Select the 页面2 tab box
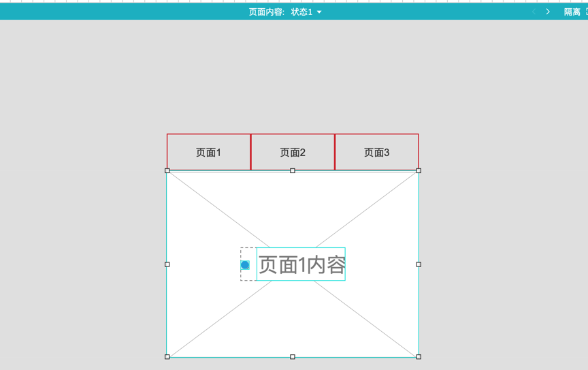The width and height of the screenshot is (588, 370). click(x=293, y=152)
